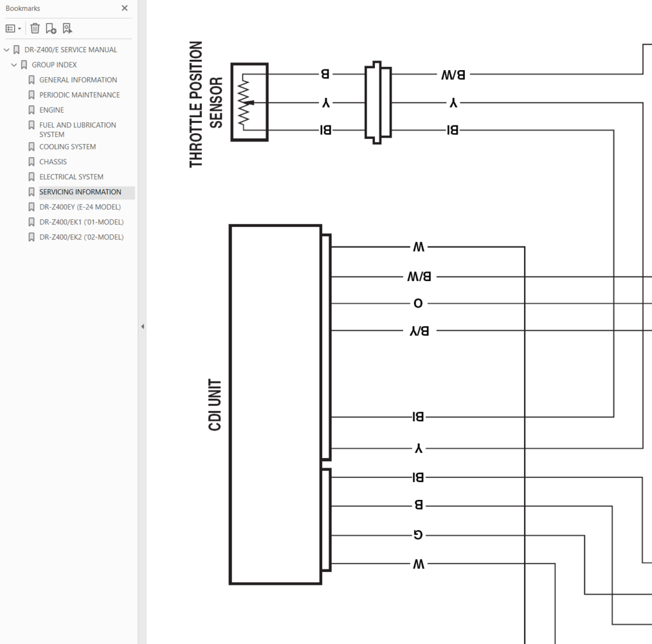Go to GENERAL INFORMATION bookmark
Screen dimensions: 652x644
click(x=78, y=80)
